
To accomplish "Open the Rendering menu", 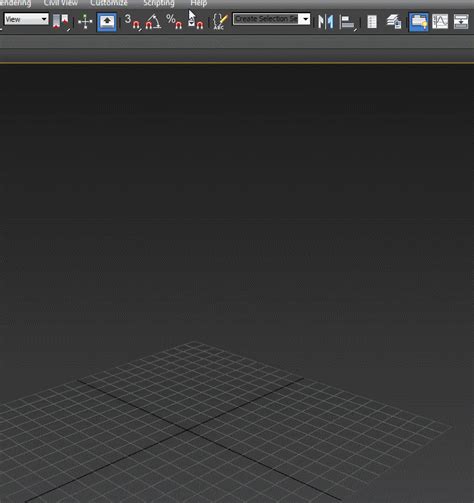I will coord(15,3).
